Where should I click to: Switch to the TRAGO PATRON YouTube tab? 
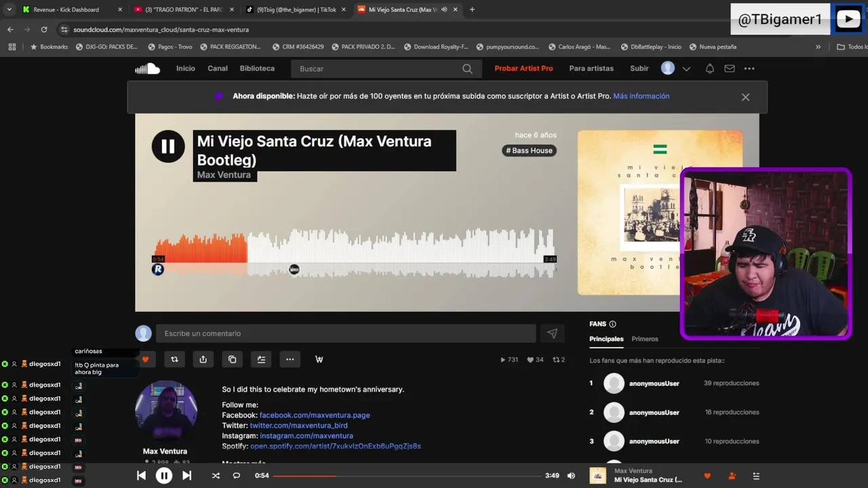[183, 9]
